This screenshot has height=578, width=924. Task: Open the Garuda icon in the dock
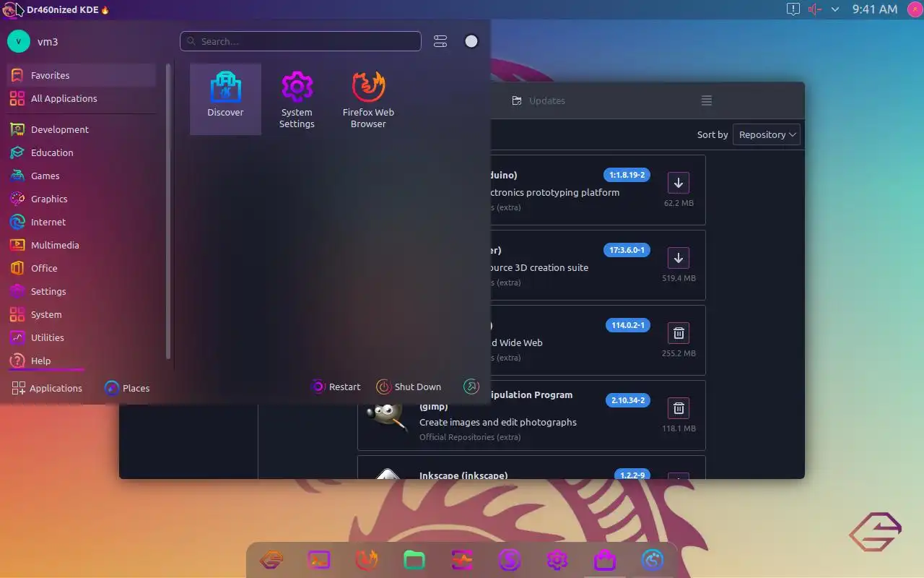pyautogui.click(x=271, y=560)
